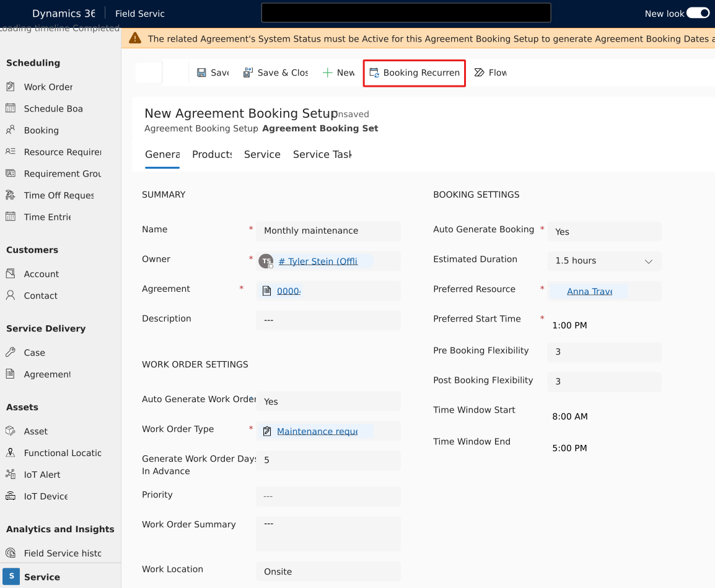Toggle the New look switch
This screenshot has width=715, height=588.
[698, 13]
